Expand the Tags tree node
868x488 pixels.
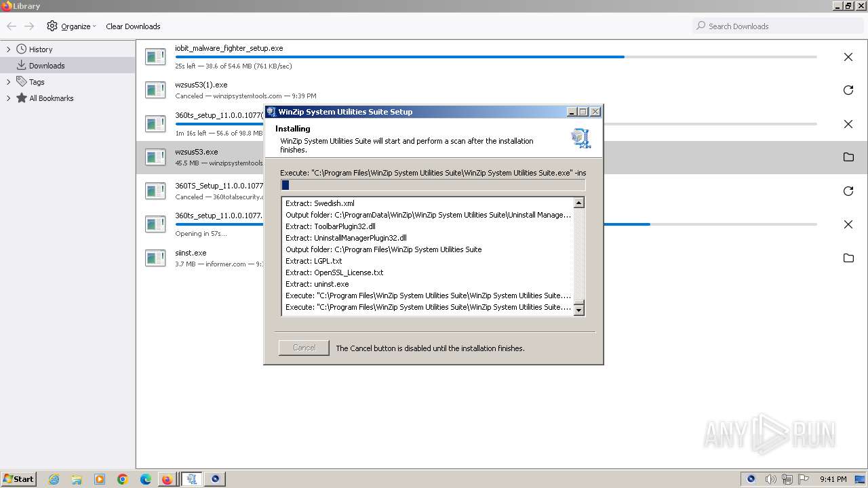click(x=8, y=82)
